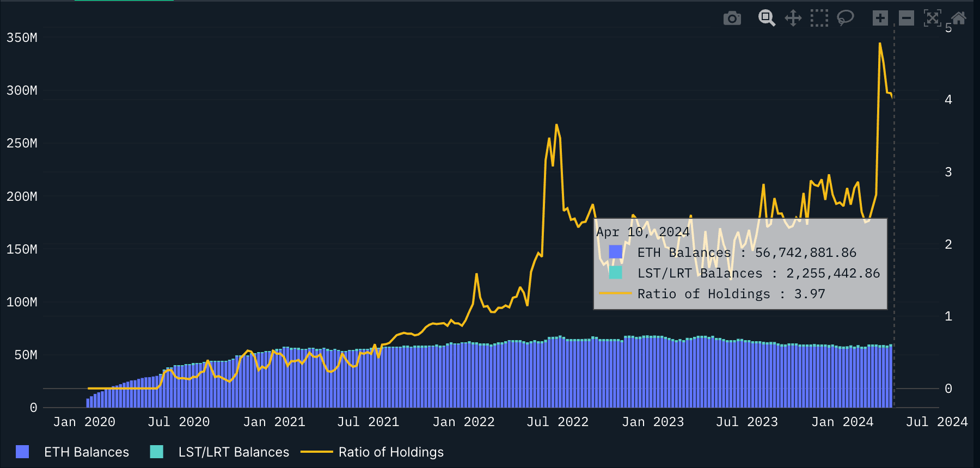Activate the Pan tool
This screenshot has width=980, height=468.
pos(793,19)
